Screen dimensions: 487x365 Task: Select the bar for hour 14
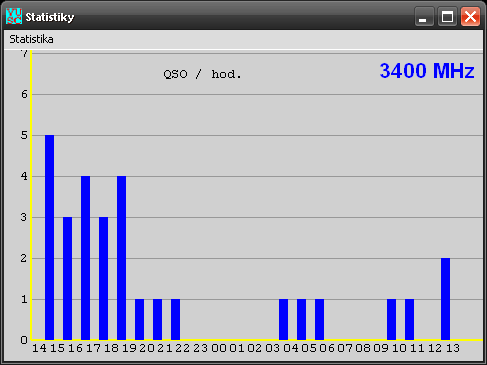pyautogui.click(x=49, y=237)
